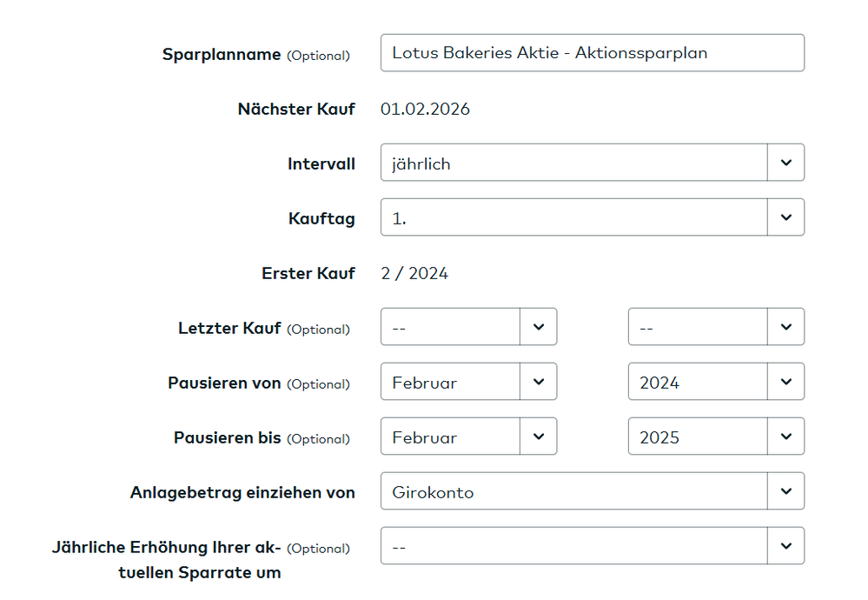This screenshot has width=868, height=600.
Task: Click the Pausieren von month chevron
Action: [x=539, y=381]
